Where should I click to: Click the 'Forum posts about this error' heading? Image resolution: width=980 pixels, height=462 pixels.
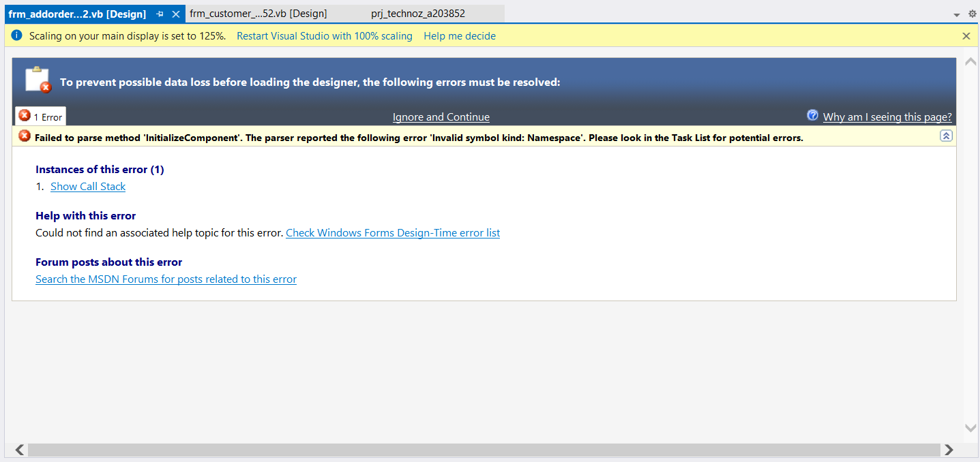pos(109,262)
